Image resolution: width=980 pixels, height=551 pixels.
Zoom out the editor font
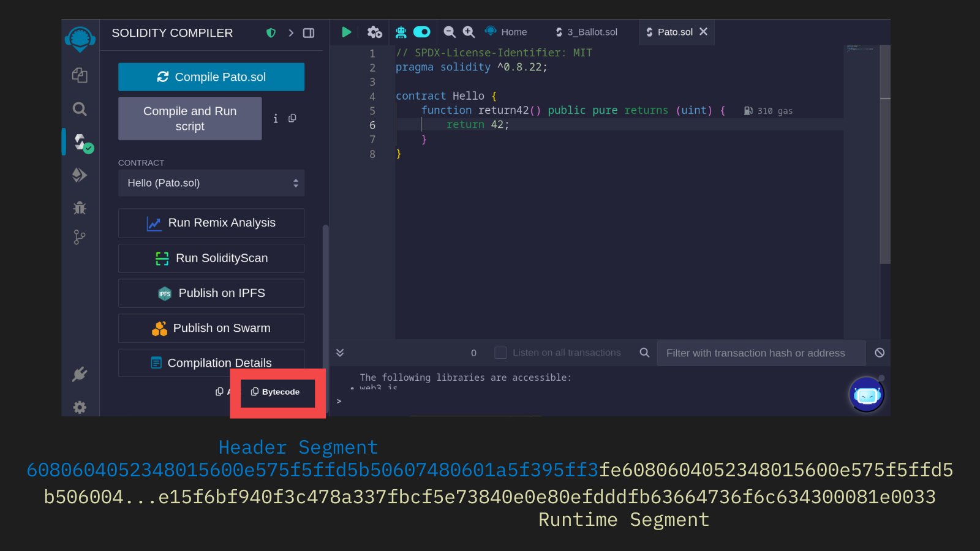click(450, 32)
